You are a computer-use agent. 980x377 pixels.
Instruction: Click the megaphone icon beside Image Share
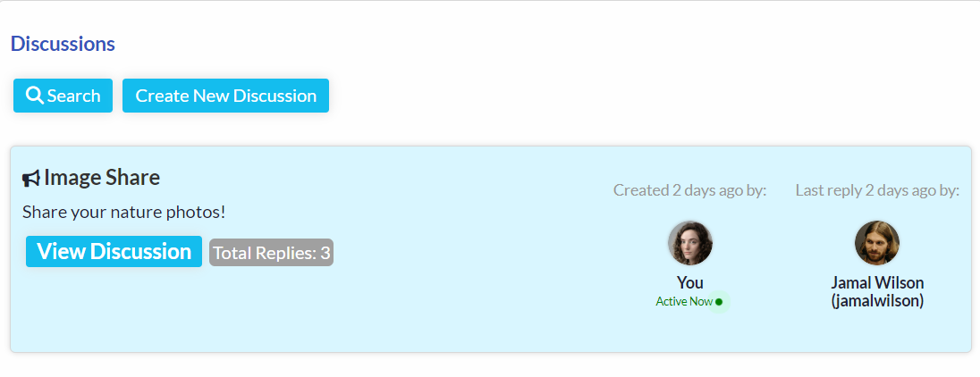[x=31, y=180]
